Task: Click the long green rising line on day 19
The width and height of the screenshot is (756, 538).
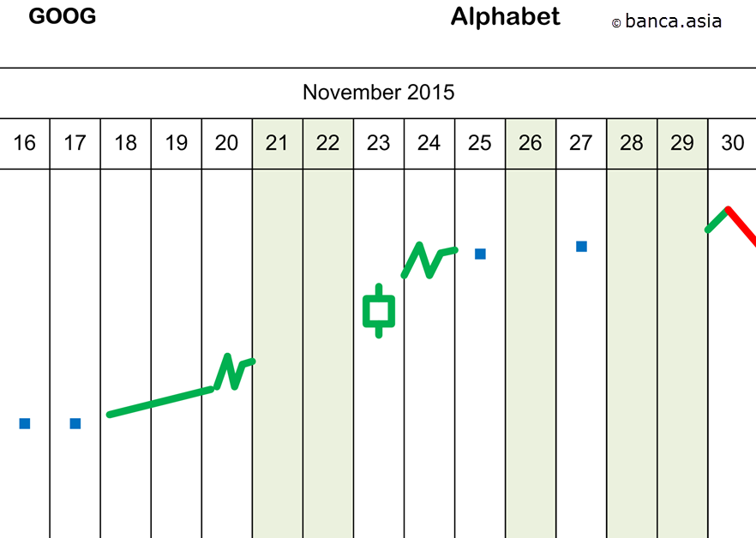Action: coord(163,402)
